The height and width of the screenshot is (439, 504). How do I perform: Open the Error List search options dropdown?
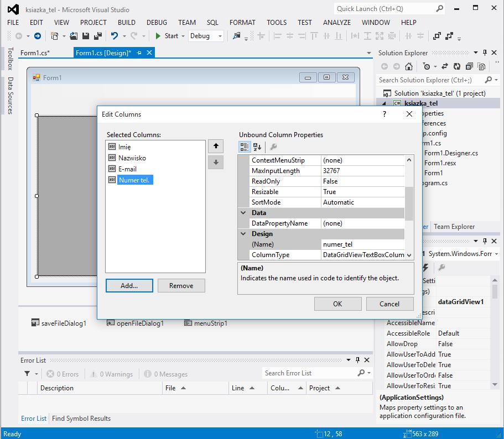click(369, 373)
